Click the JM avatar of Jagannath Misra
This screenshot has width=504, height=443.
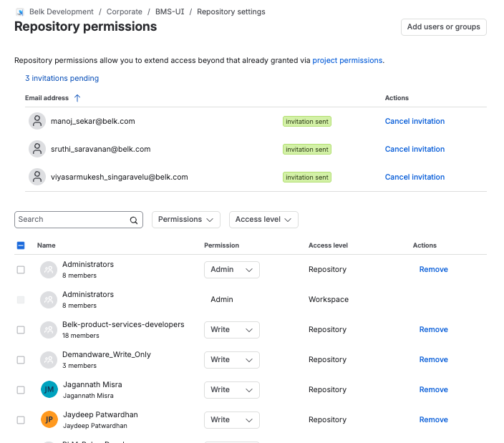[49, 389]
